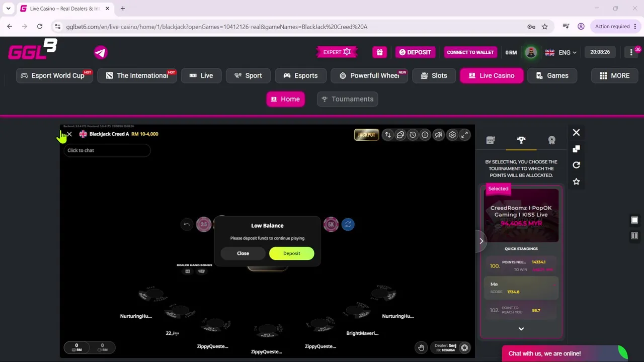This screenshot has height=362, width=644.
Task: Click the saved passwords key icon
Action: [x=531, y=27]
